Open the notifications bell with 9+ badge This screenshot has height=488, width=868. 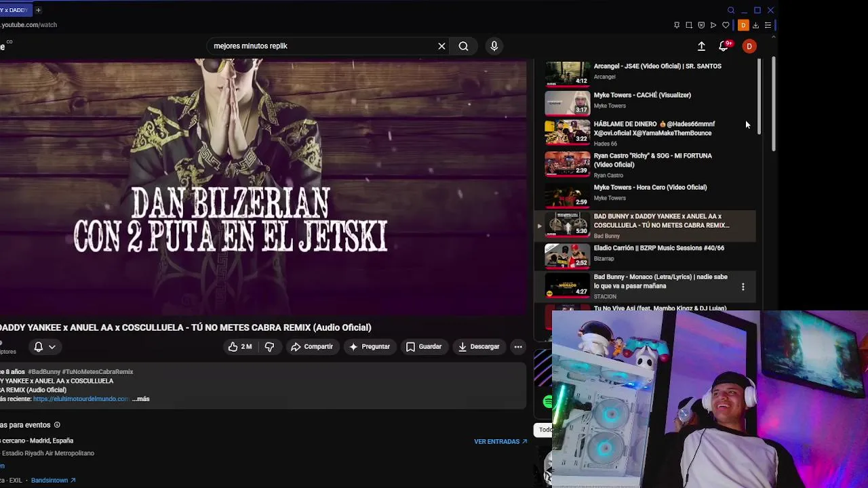pyautogui.click(x=724, y=46)
